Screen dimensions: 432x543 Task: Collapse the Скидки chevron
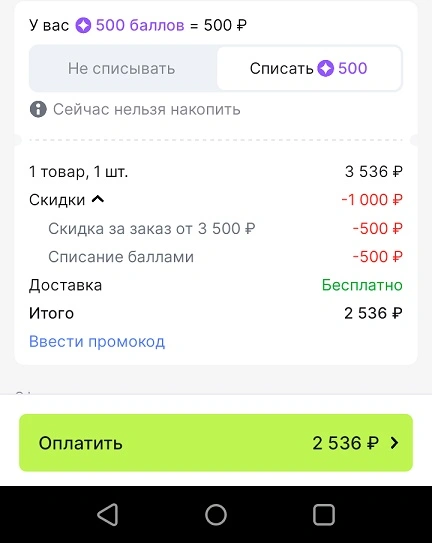[x=98, y=199]
